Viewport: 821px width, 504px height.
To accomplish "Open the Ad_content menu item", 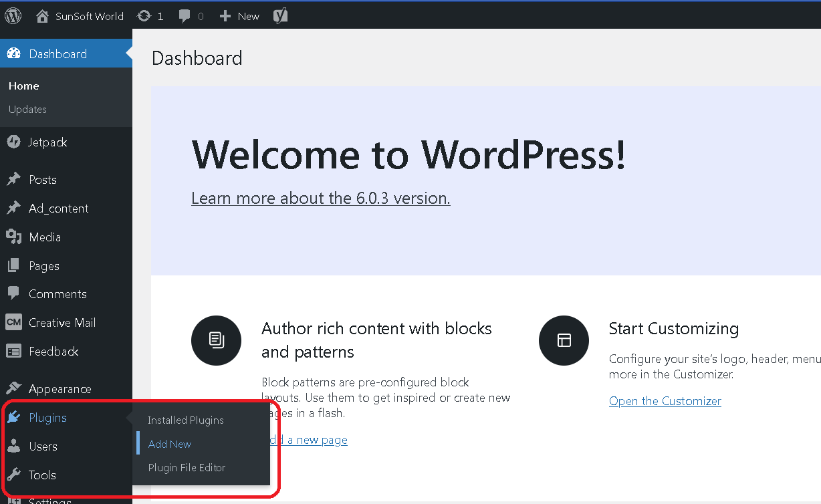I will tap(66, 208).
